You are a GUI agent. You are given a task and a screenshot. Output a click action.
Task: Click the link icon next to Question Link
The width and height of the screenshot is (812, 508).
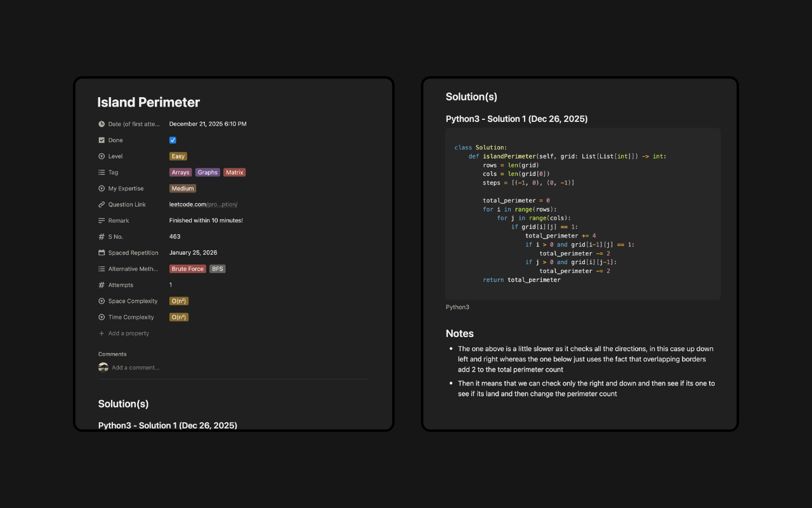(101, 204)
